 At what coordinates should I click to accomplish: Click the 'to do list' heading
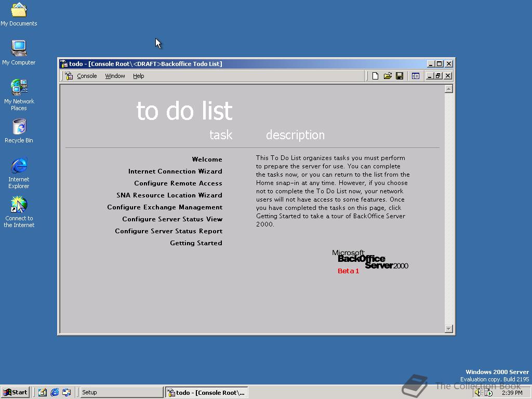click(x=184, y=111)
